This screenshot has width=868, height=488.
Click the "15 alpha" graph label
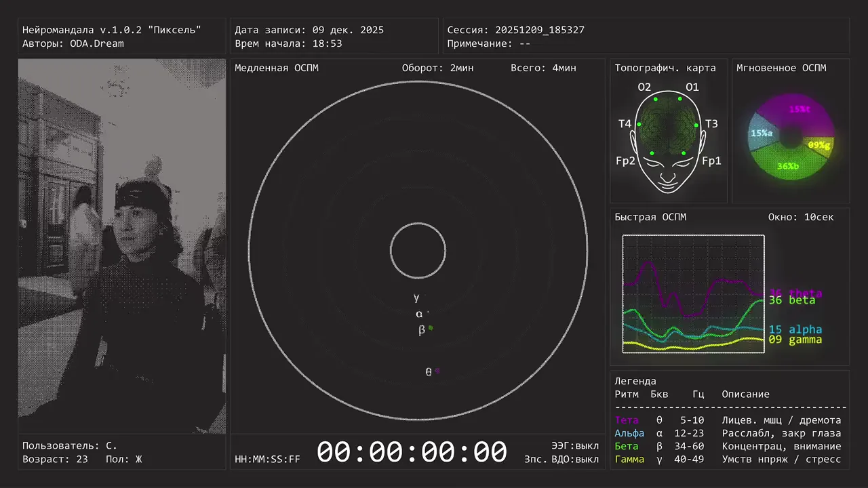[x=795, y=329]
